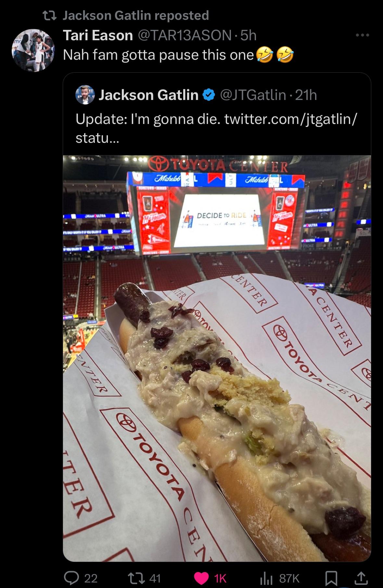Click the repost indicator icon at top
383x588 pixels.
click(50, 15)
